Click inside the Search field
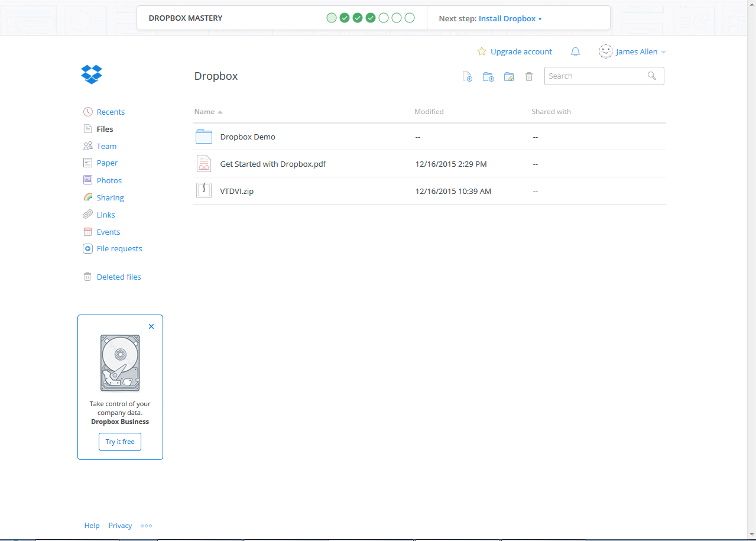 click(x=596, y=76)
